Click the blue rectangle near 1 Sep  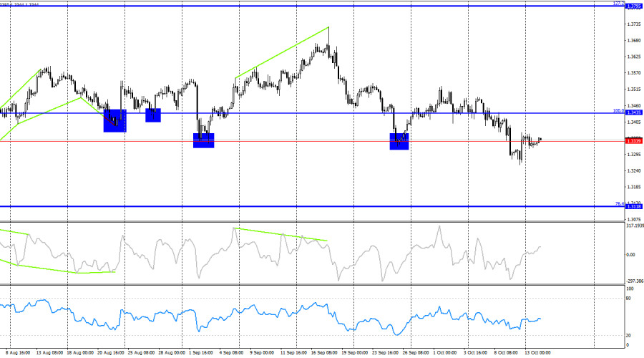pos(204,140)
